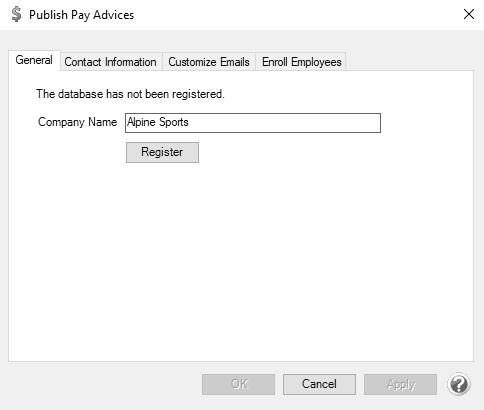Focus the Company Name text field
Viewport: 484px width, 410px height.
(x=253, y=123)
